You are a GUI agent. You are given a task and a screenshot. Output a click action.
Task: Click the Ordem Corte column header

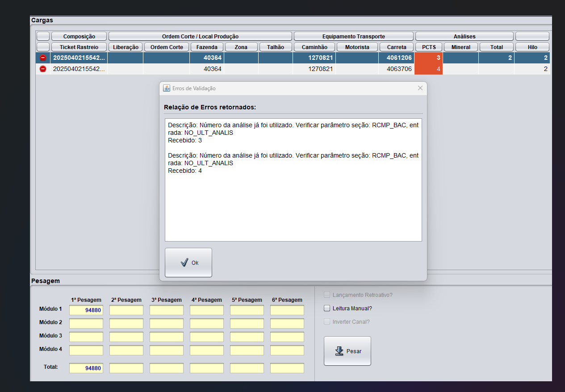click(167, 47)
